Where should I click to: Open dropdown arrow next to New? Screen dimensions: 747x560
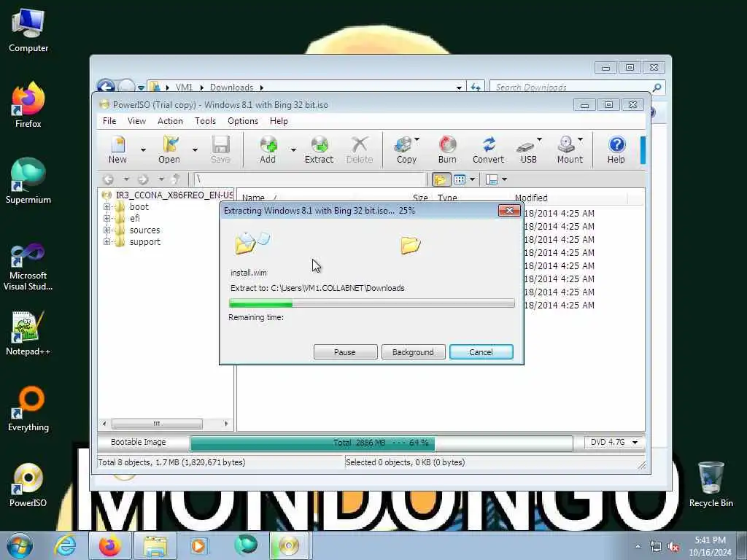(x=143, y=150)
